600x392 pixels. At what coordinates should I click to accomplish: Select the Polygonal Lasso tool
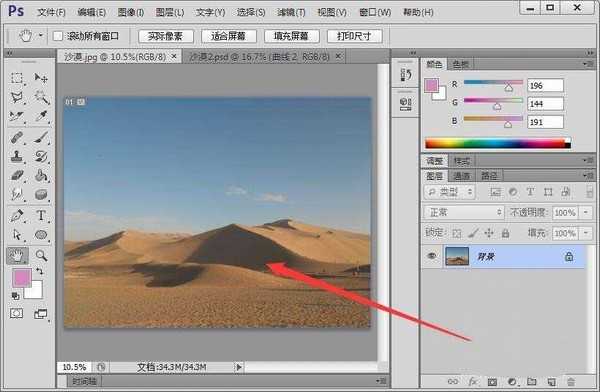(x=16, y=98)
